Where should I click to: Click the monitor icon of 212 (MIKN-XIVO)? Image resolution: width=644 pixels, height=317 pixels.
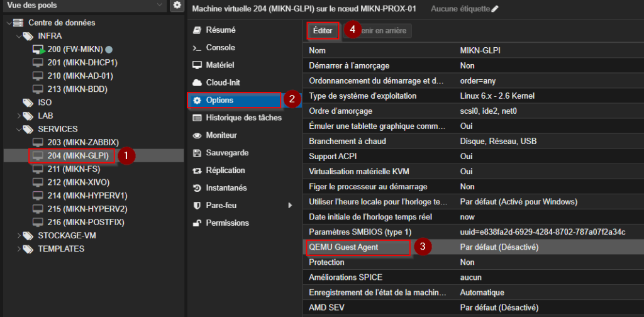pyautogui.click(x=38, y=182)
